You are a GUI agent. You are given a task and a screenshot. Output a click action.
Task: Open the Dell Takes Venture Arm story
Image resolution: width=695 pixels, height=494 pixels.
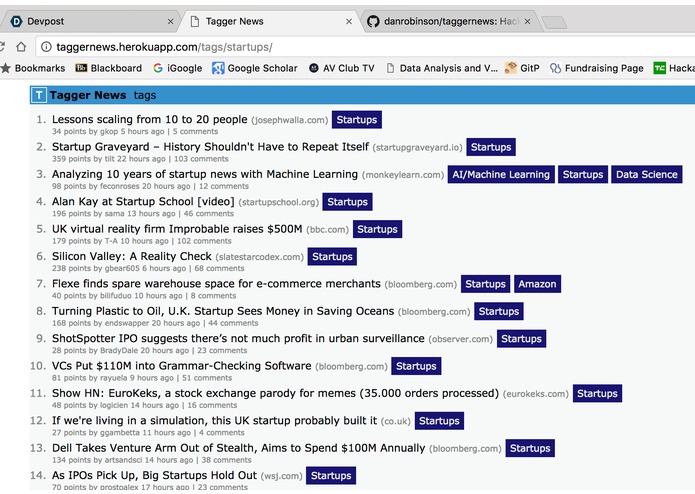[x=238, y=448]
